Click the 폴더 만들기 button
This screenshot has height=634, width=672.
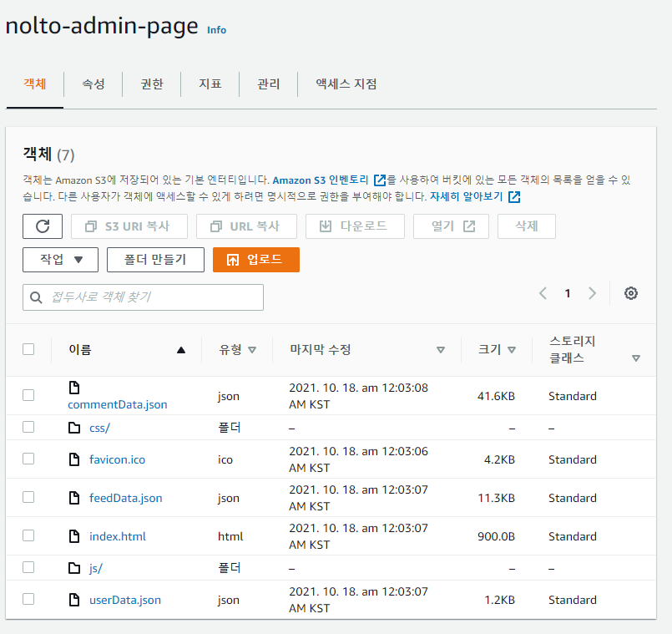(155, 260)
